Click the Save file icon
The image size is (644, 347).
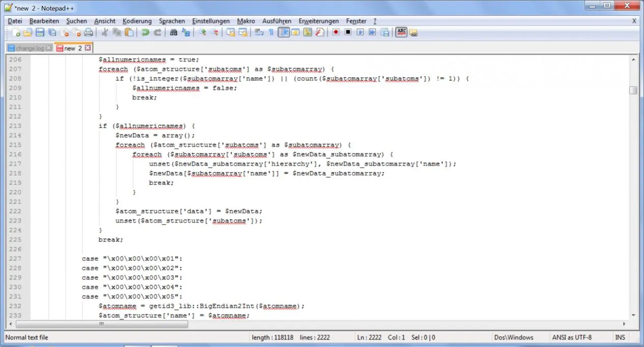click(40, 33)
